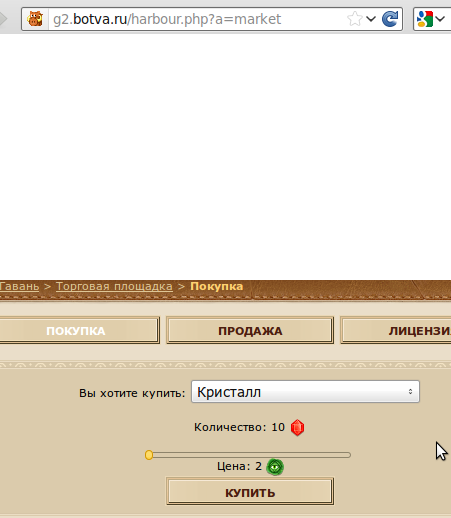Open the ЛИЦЕНЗИИ tab

coord(396,331)
